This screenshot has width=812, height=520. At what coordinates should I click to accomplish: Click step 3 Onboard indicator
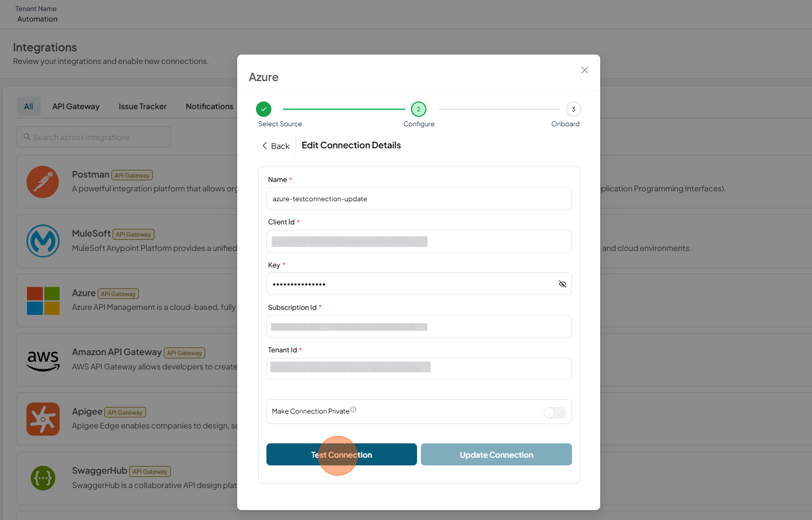point(573,109)
